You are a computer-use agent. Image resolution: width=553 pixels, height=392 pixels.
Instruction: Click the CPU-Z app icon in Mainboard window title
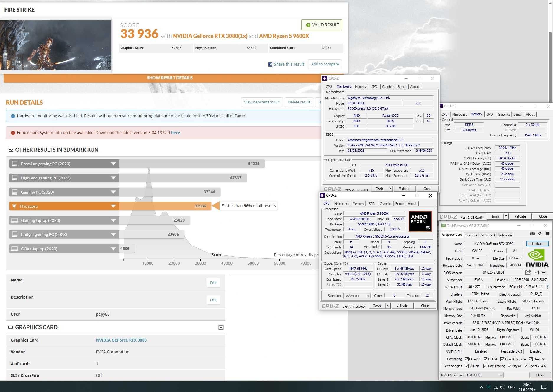[x=325, y=78]
